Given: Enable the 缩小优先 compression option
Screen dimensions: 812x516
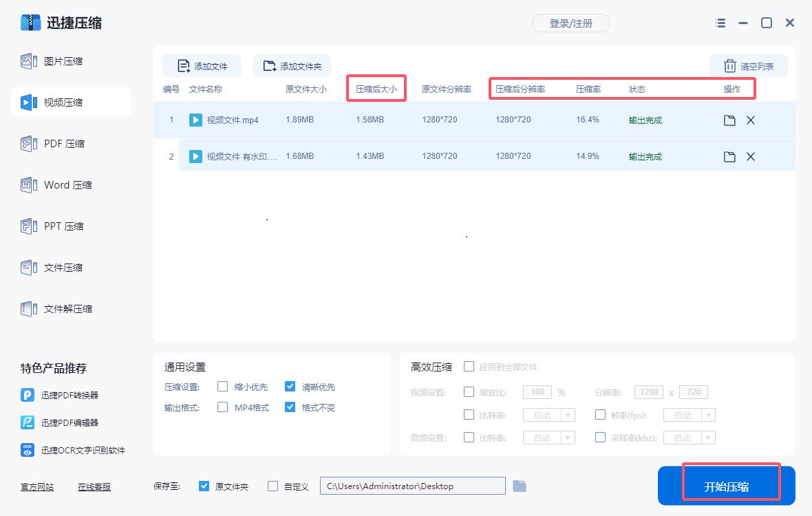Looking at the screenshot, I should pyautogui.click(x=222, y=387).
